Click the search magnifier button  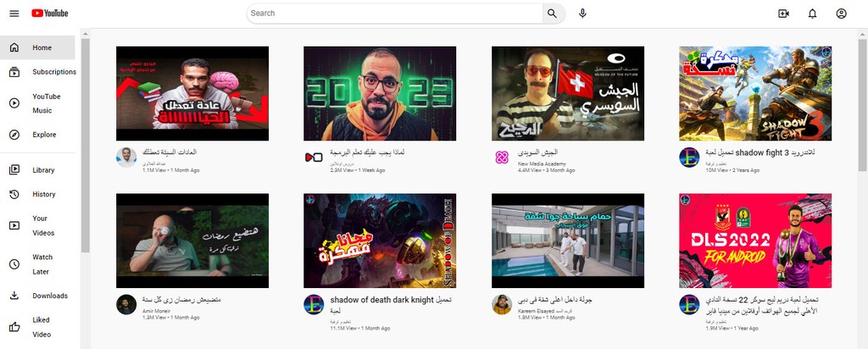pos(553,14)
